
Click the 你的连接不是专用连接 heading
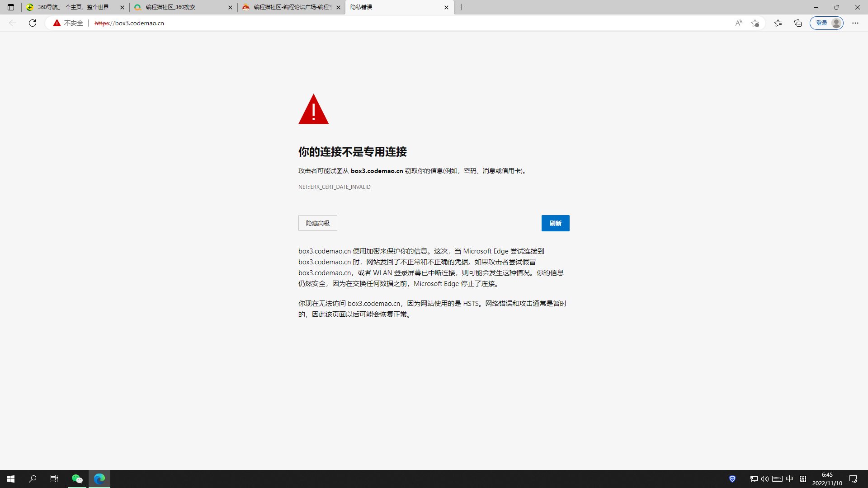353,152
